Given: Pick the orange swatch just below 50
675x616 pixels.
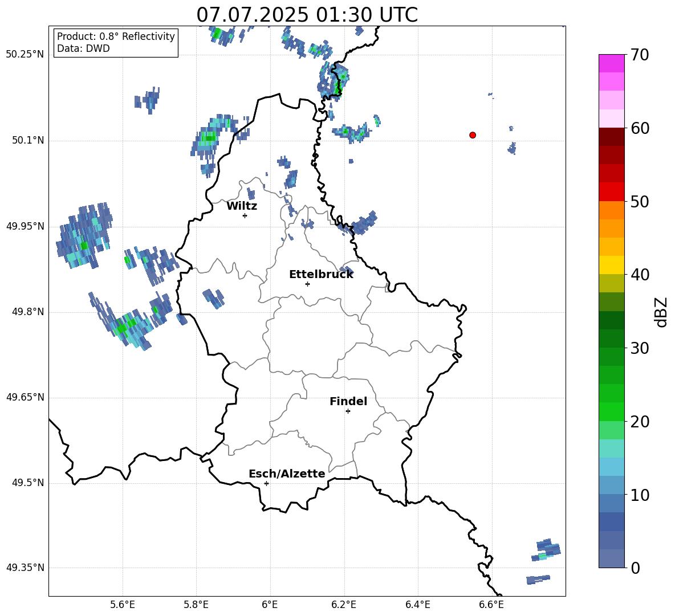Looking at the screenshot, I should (x=611, y=210).
